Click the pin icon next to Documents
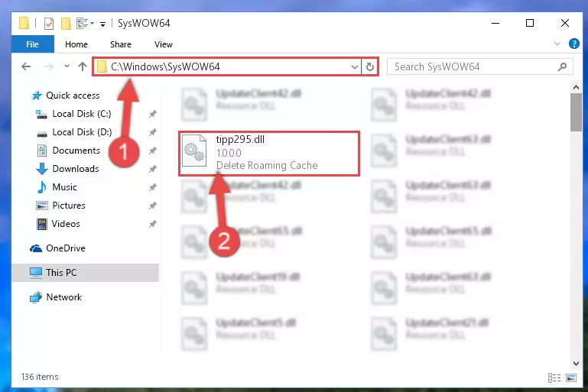 pos(152,151)
